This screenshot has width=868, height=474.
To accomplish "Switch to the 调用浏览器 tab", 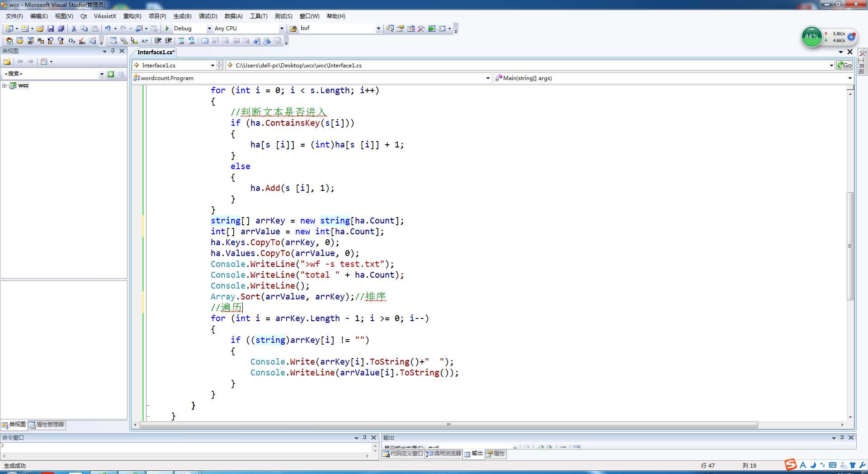I will coord(443,454).
